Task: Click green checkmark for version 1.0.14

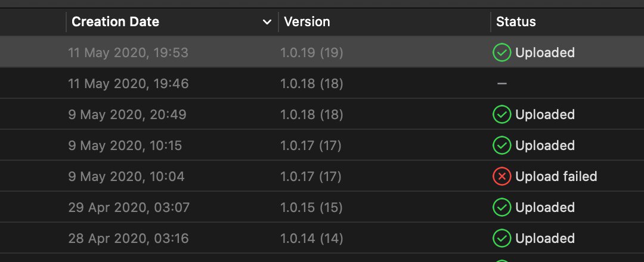Action: (x=501, y=238)
